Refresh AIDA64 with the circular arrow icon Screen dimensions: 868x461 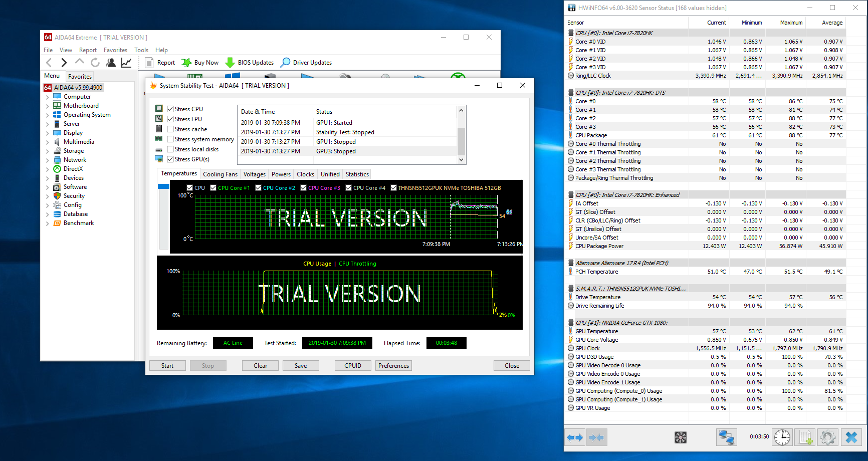95,63
